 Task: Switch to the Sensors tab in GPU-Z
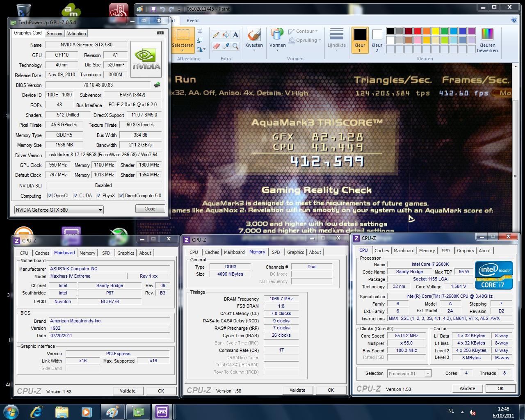click(55, 34)
